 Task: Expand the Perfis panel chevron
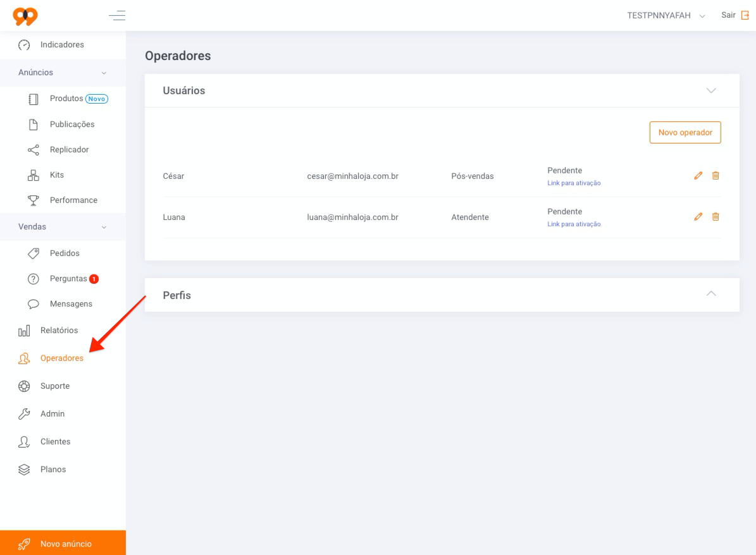click(x=711, y=294)
